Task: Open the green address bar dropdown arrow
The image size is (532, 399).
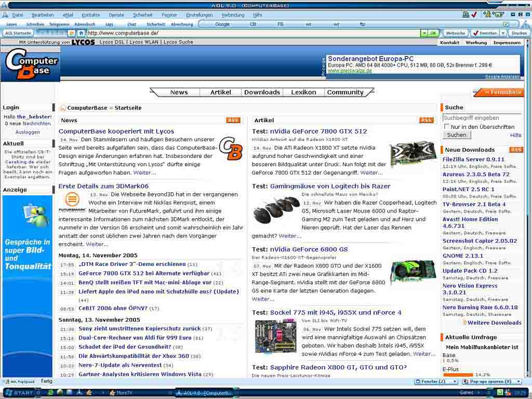Action: coord(424,33)
